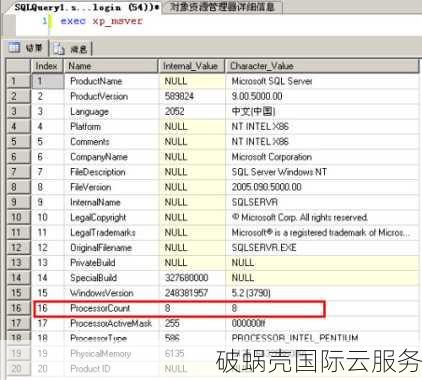This screenshot has width=422, height=380.
Task: Select the ProductVersion cell
Action: click(x=111, y=96)
